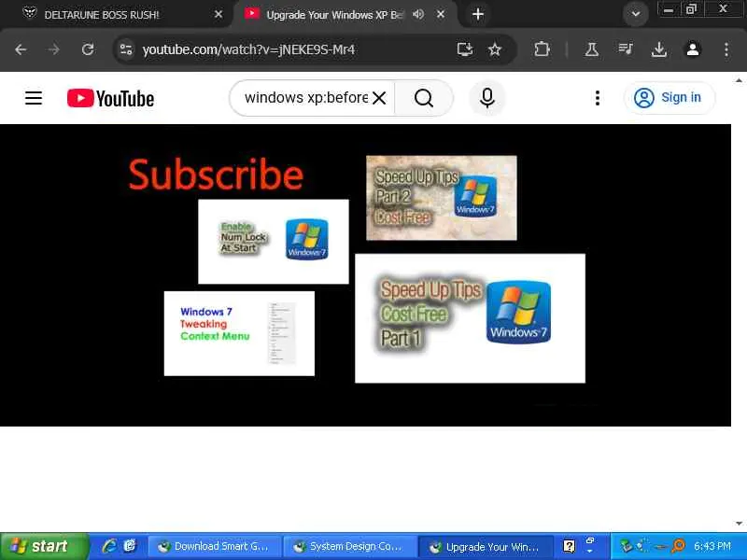Click the address bar URL
Screen dimensions: 747x560
(248, 49)
